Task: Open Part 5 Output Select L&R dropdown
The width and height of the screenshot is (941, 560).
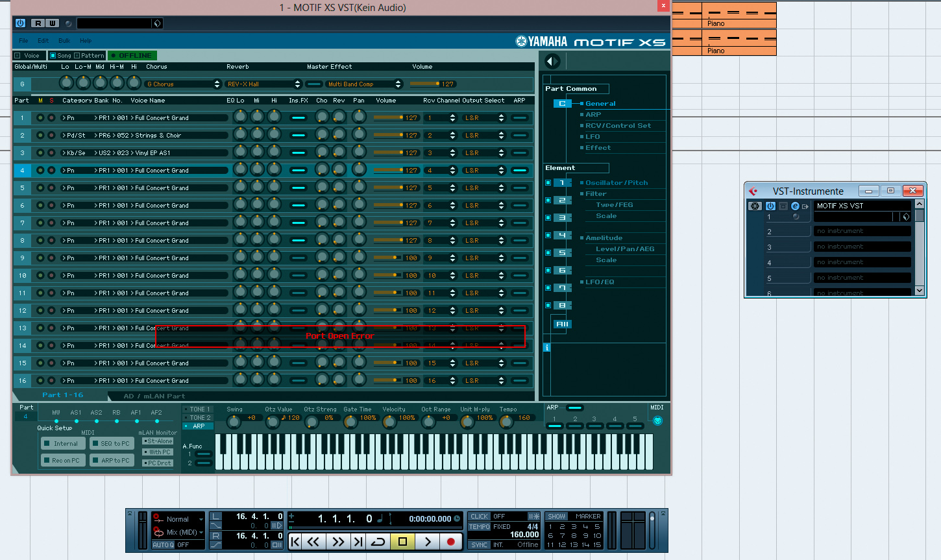Action: [484, 188]
